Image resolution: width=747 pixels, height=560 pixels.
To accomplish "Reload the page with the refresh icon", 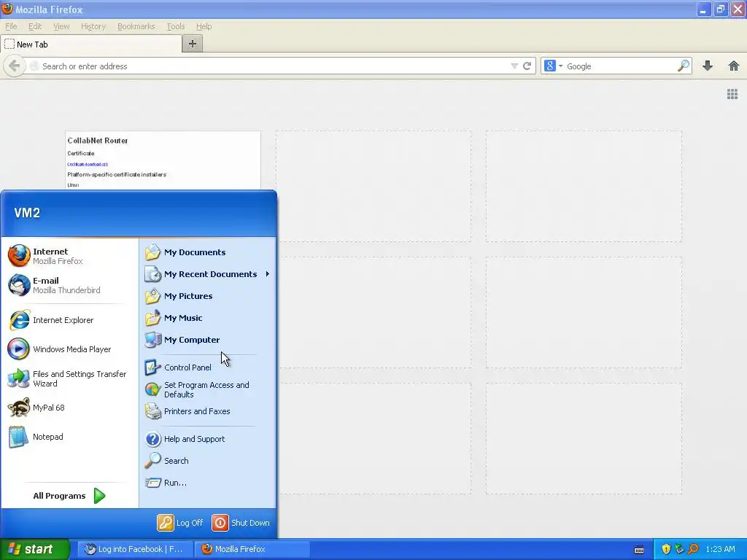I will click(527, 66).
